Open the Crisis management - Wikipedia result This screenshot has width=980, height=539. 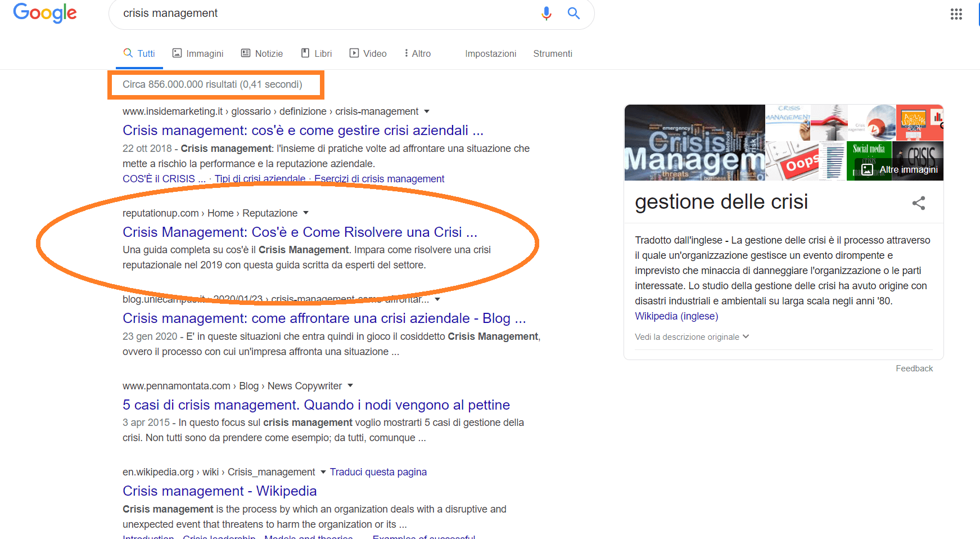[x=219, y=491]
